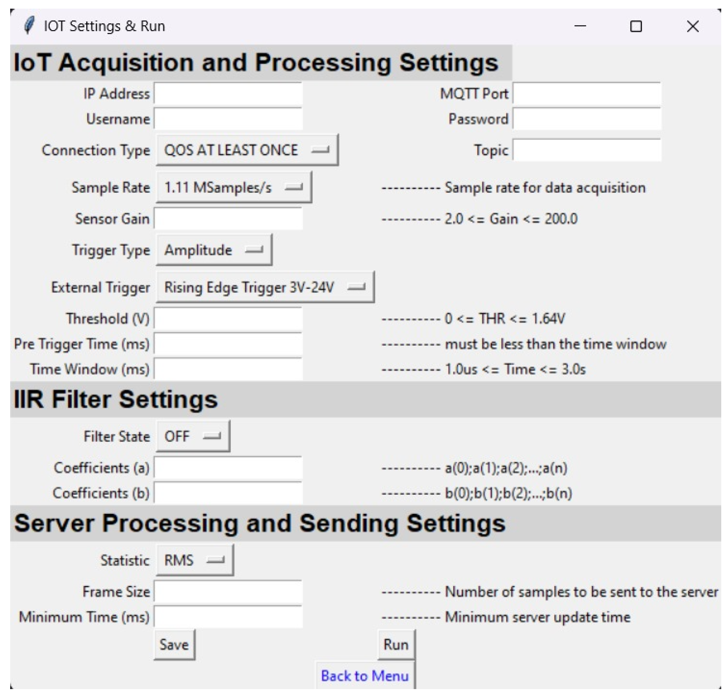
Task: Open the Statistic RMS dropdown
Action: click(194, 560)
